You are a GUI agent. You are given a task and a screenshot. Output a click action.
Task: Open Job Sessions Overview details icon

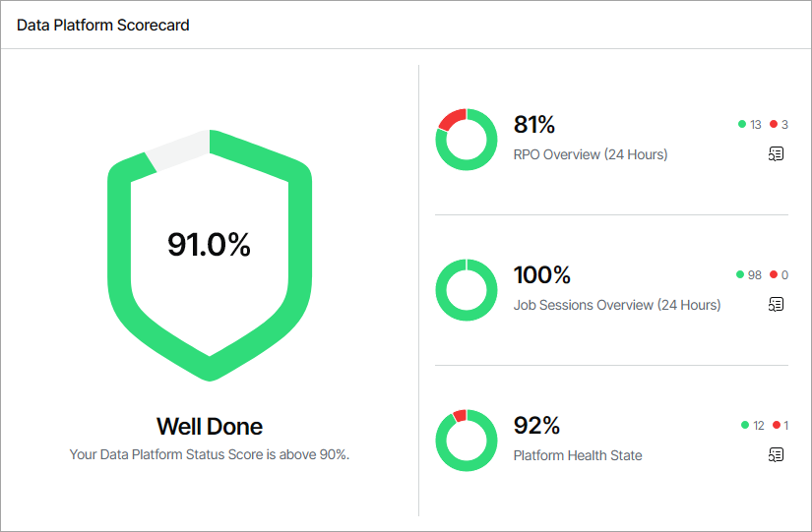(x=777, y=304)
